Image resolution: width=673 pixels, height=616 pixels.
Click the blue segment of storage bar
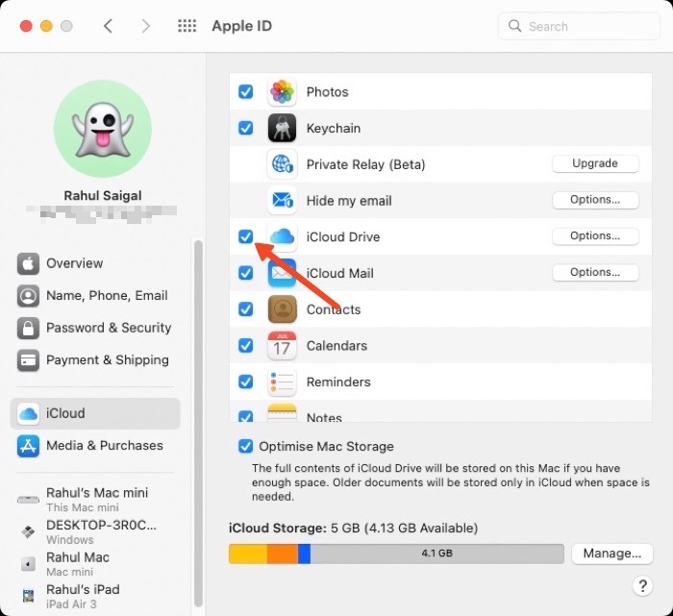(304, 554)
